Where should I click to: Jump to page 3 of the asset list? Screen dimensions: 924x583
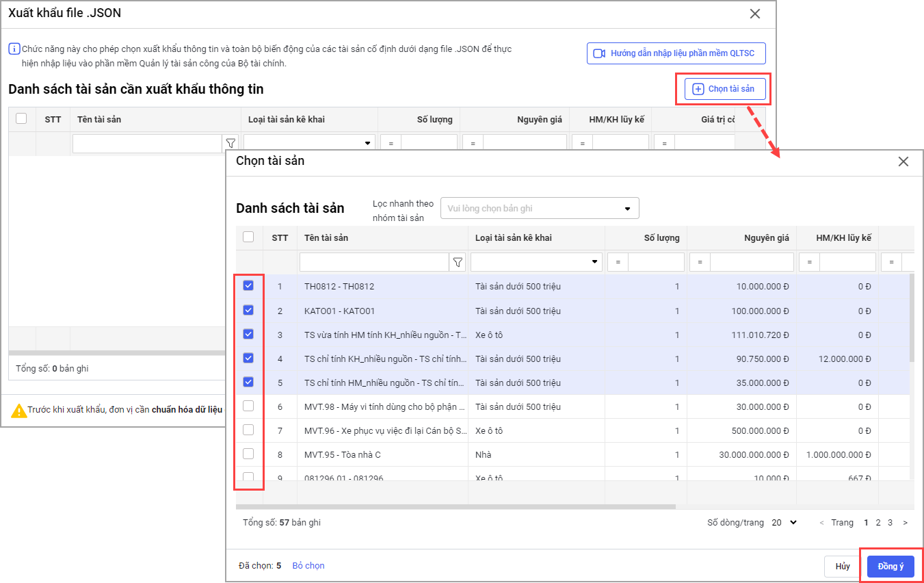[x=890, y=523]
